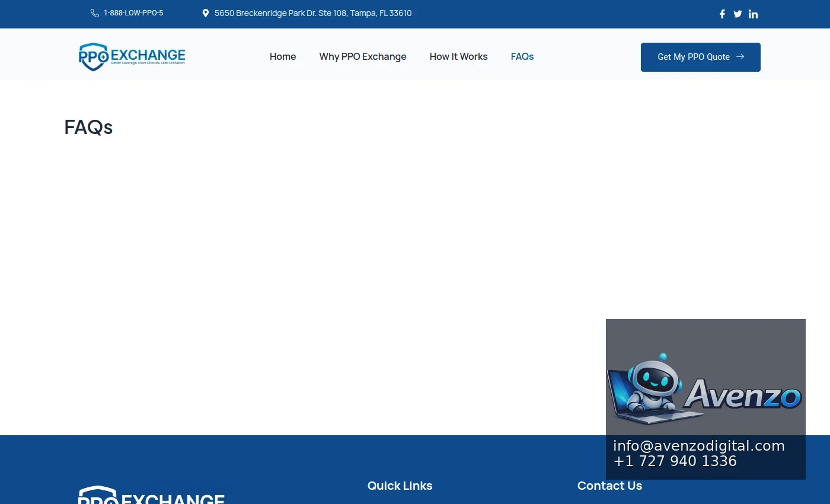Open the Why PPO Exchange page
The width and height of the screenshot is (830, 504).
click(363, 57)
